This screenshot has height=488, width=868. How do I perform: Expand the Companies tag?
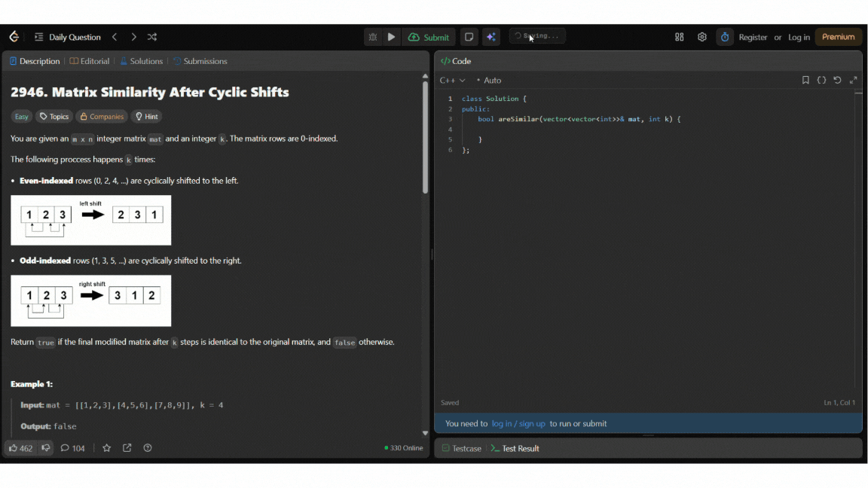[101, 116]
